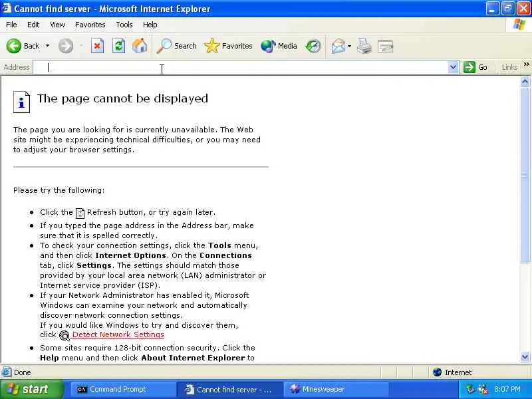
Task: Click inside the Address bar field
Action: (x=241, y=67)
